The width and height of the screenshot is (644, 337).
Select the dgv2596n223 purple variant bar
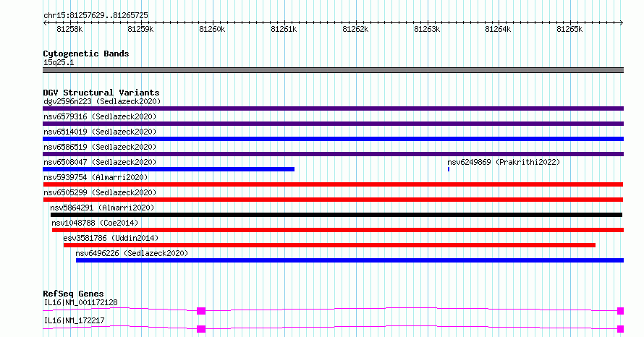[333, 108]
